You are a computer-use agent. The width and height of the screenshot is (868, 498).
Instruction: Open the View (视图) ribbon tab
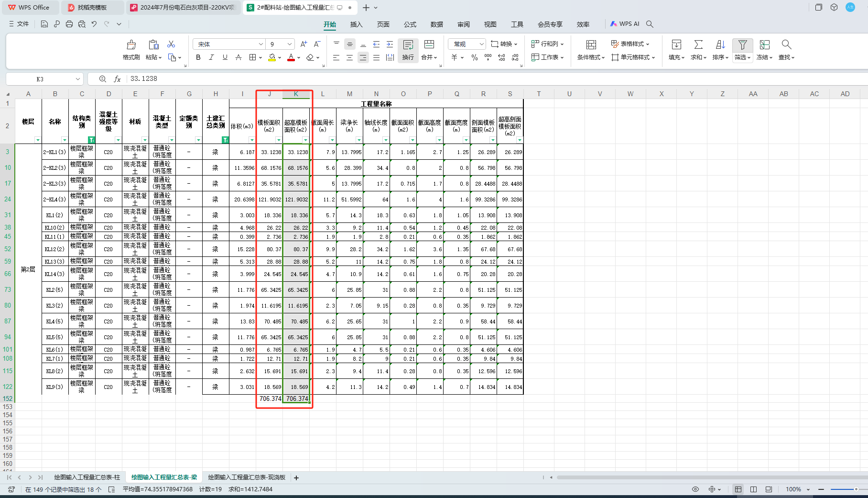[490, 24]
